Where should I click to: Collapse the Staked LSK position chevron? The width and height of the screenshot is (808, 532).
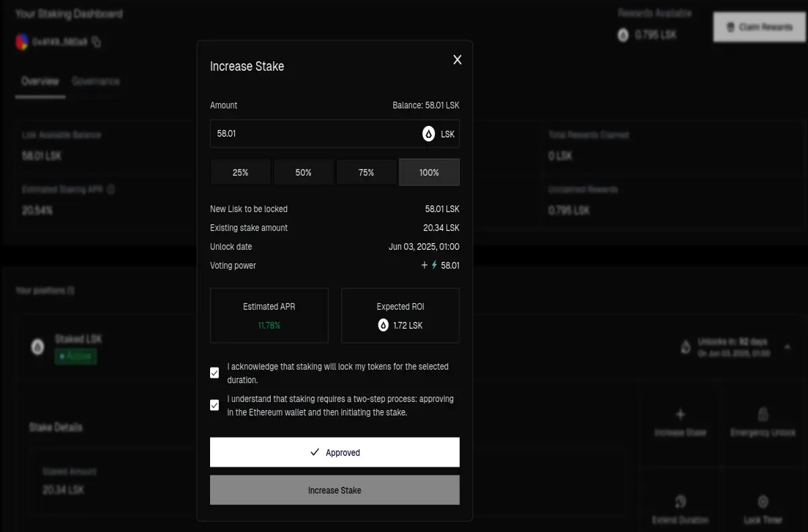787,347
